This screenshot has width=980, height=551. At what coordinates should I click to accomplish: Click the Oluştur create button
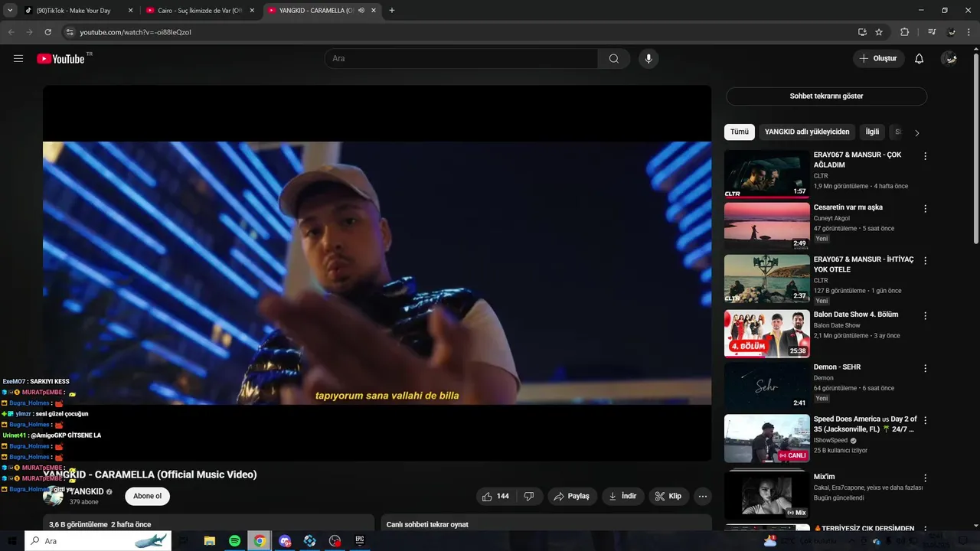[x=879, y=59]
